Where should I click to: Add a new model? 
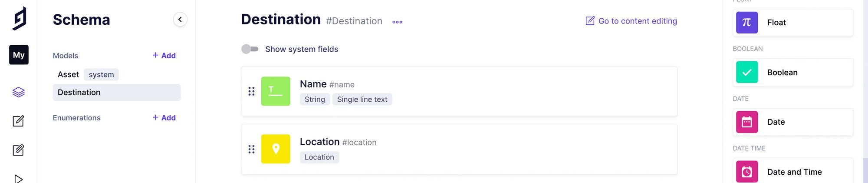coord(164,56)
